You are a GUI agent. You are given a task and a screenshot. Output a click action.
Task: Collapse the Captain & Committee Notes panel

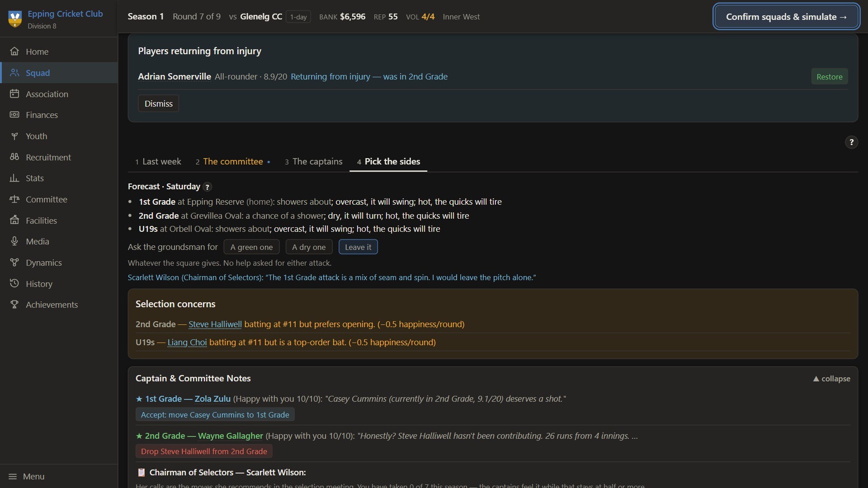point(831,379)
